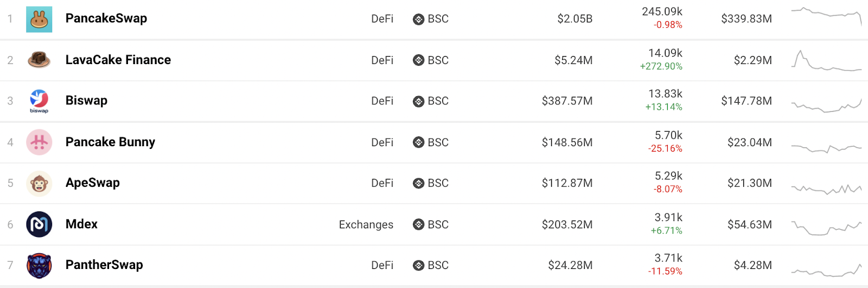Viewport: 868px width, 288px height.
Task: Click the Mdex logo icon
Action: pos(39,224)
